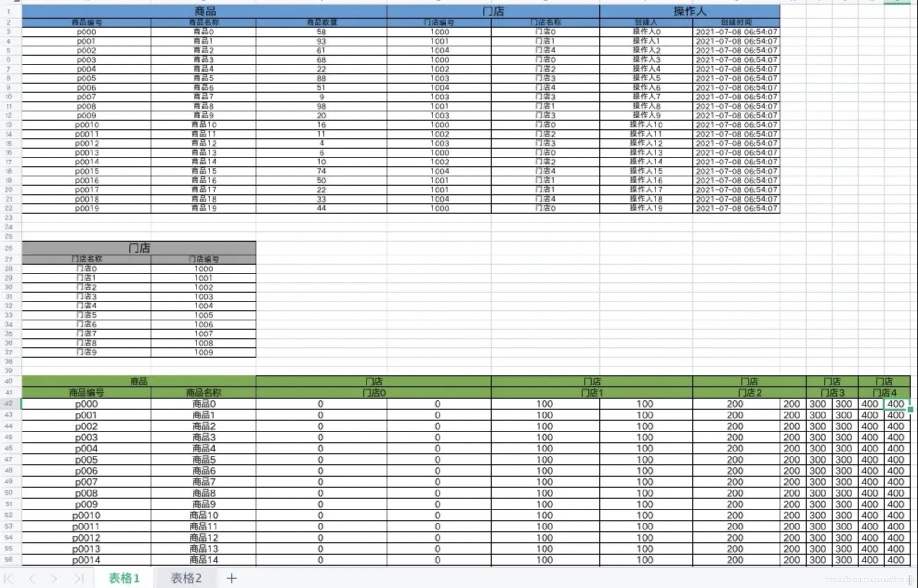Click the fill handle on selected cell
This screenshot has width=918, height=588.
910,410
